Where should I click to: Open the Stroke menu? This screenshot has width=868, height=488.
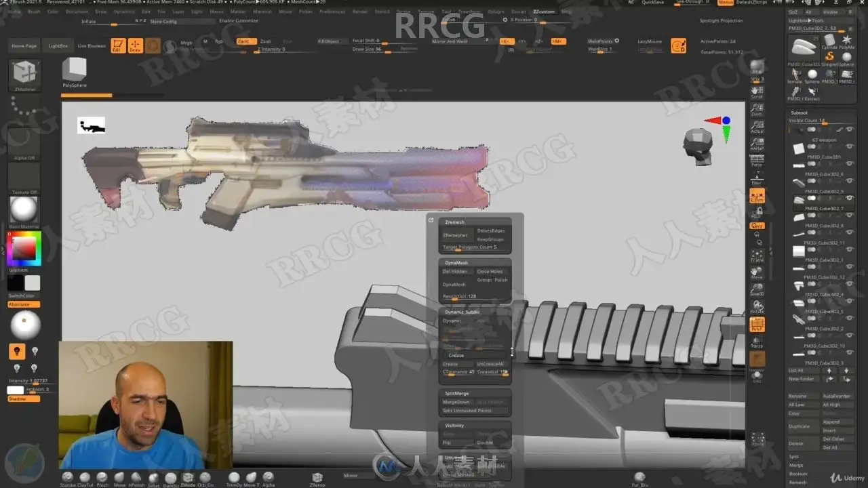click(403, 12)
